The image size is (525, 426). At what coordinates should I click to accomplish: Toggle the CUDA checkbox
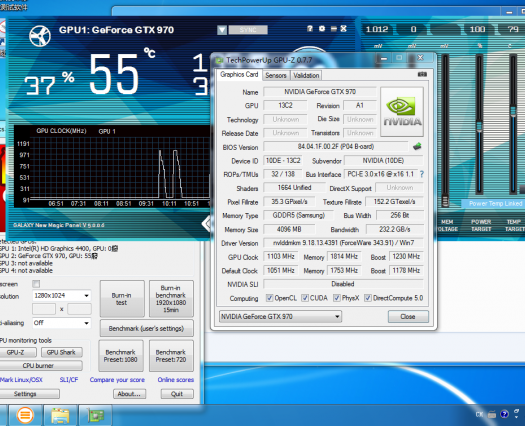(x=305, y=298)
